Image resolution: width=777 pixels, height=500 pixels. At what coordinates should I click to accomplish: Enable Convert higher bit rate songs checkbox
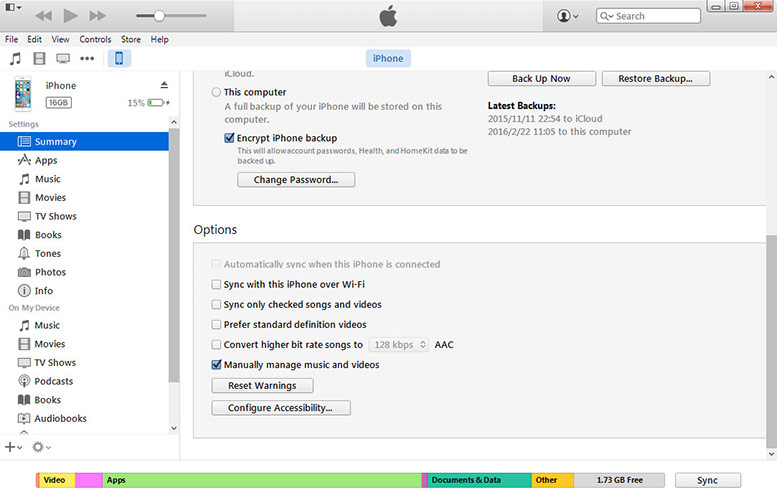[216, 344]
